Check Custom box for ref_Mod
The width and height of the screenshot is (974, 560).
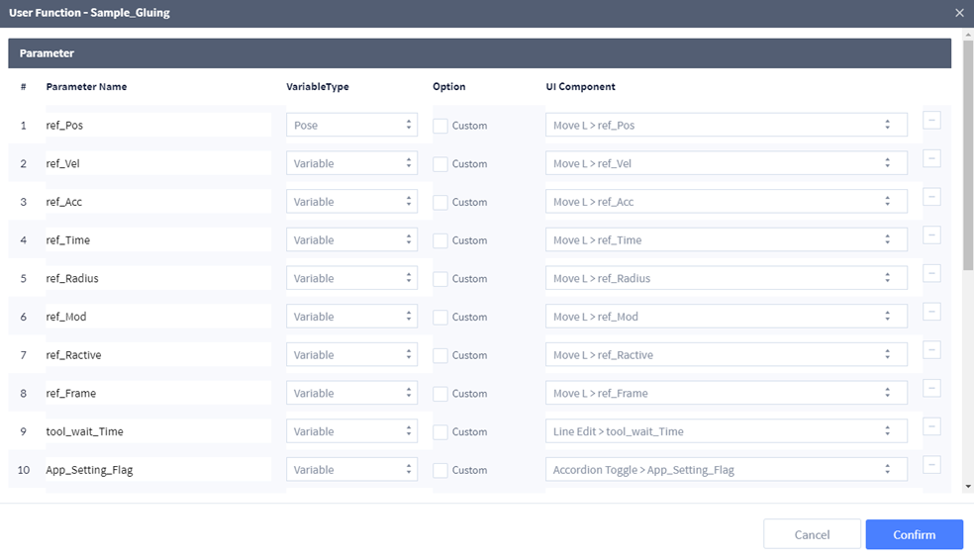[440, 317]
